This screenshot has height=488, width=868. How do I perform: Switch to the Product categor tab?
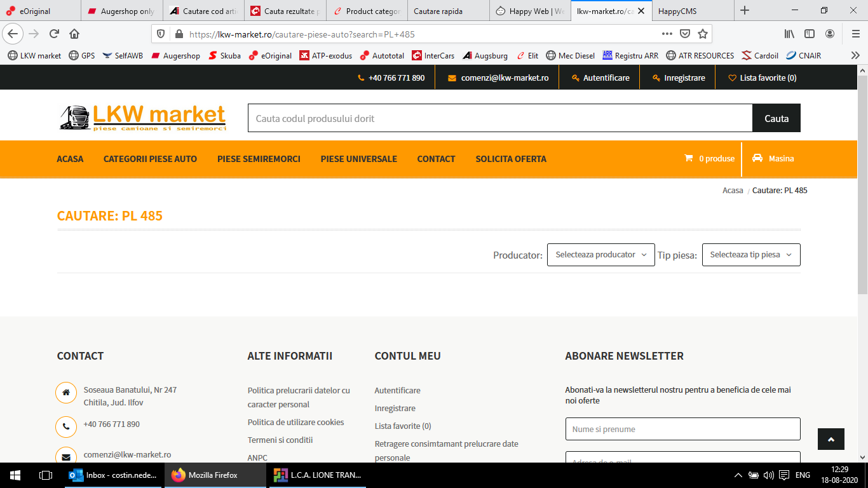coord(367,11)
